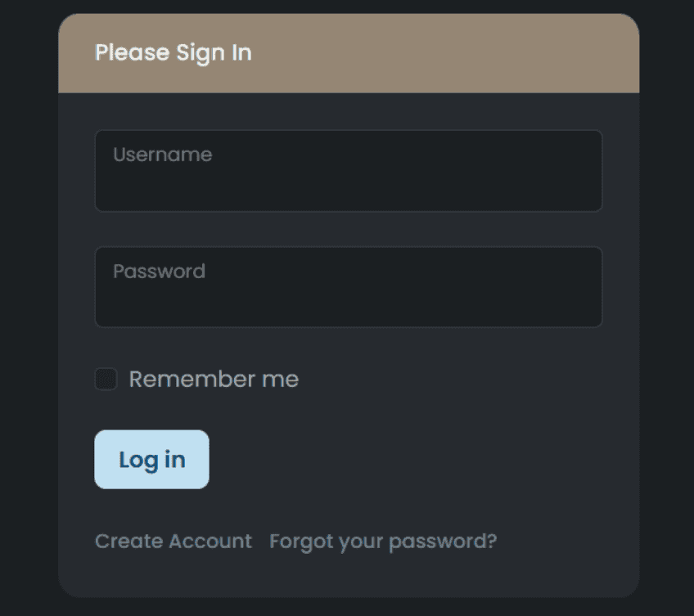The image size is (694, 616).
Task: Tick the box beside Remember me
Action: tap(106, 380)
